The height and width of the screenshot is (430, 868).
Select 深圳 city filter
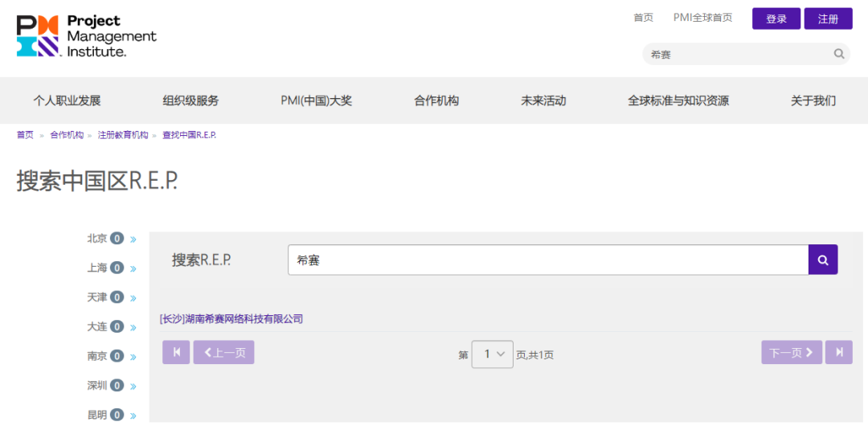click(x=97, y=385)
